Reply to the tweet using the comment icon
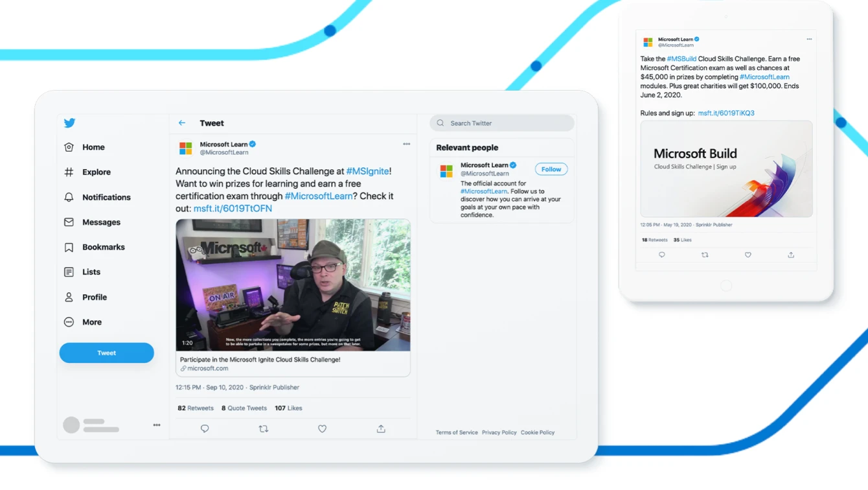 (x=205, y=428)
